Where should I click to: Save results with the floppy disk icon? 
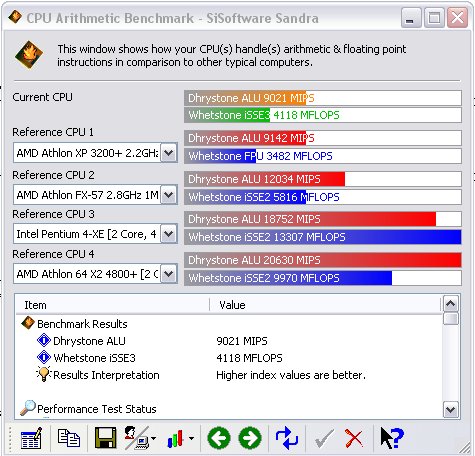click(106, 438)
